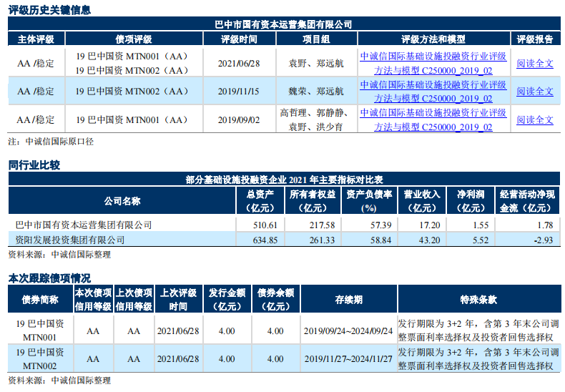Open rating method link in 2019/09/02 row
The height and width of the screenshot is (392, 565).
pyautogui.click(x=433, y=119)
